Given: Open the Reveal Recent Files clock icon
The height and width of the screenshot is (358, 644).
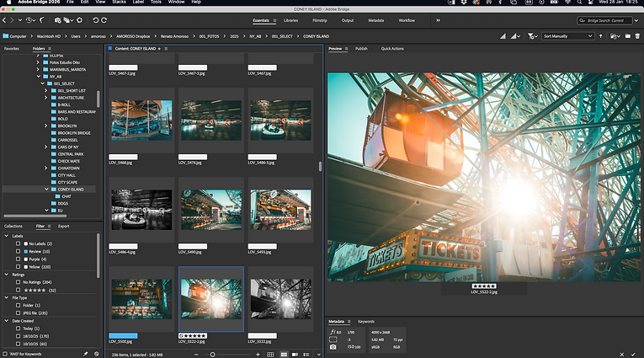Looking at the screenshot, I should pos(30,19).
